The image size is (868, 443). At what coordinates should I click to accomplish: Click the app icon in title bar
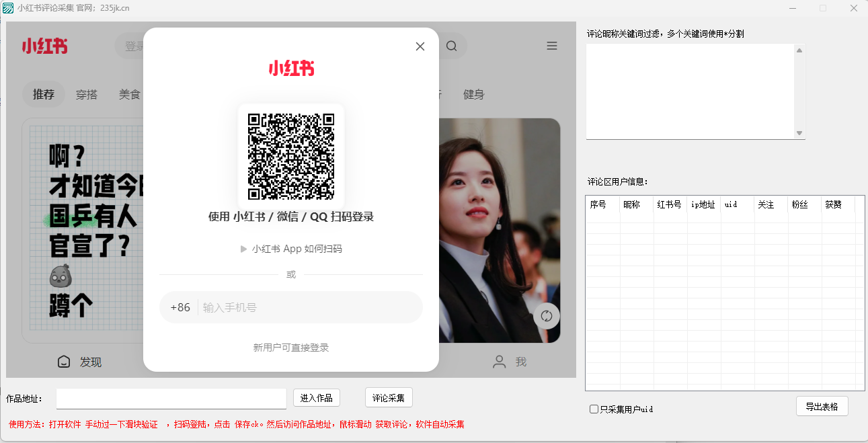(8, 8)
